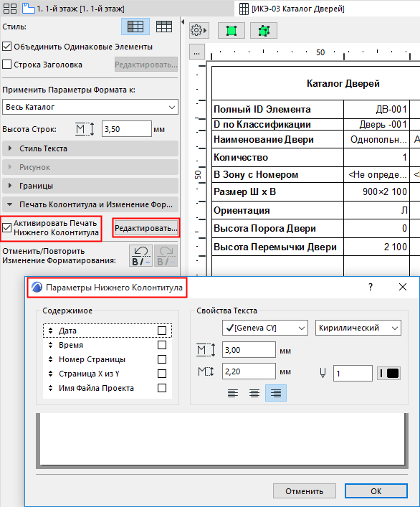This screenshot has width=420, height=507.
Task: Open the Кириллический encoding dropdown
Action: coord(358,328)
